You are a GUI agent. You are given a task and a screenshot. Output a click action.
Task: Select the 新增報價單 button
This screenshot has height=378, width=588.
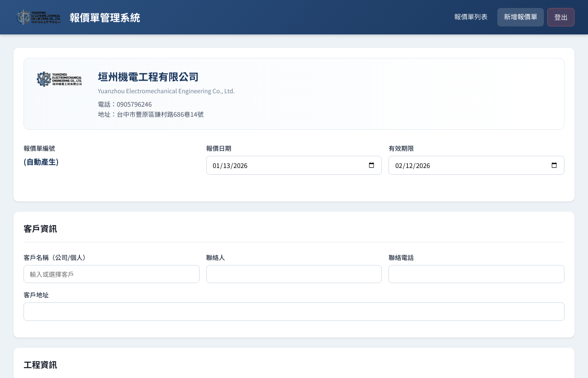520,17
